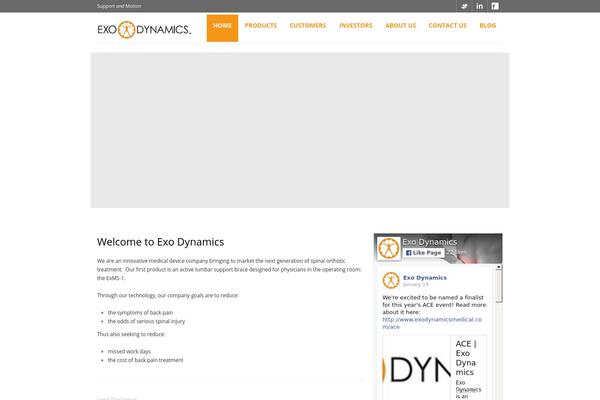Open the post's January date link
The width and height of the screenshot is (600, 400).
pyautogui.click(x=416, y=284)
